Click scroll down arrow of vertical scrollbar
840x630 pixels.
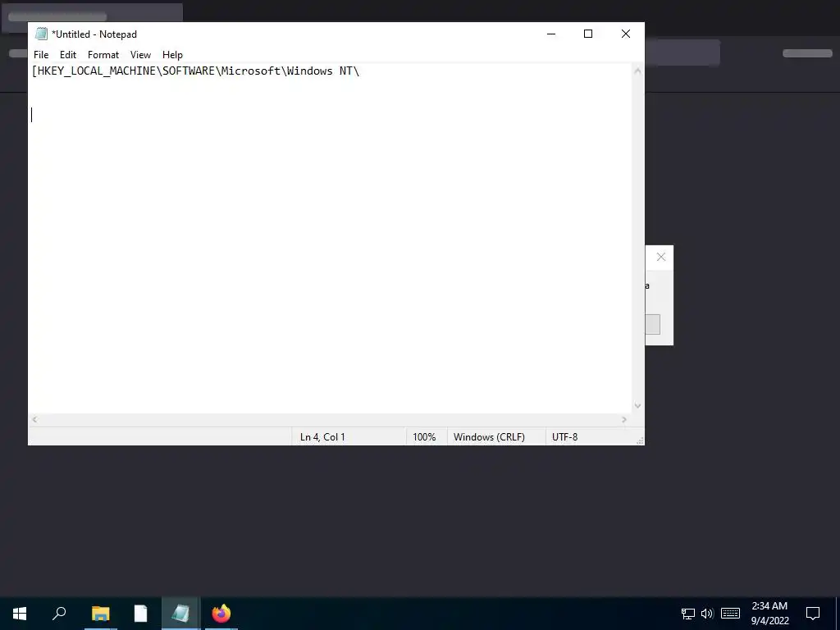click(637, 406)
